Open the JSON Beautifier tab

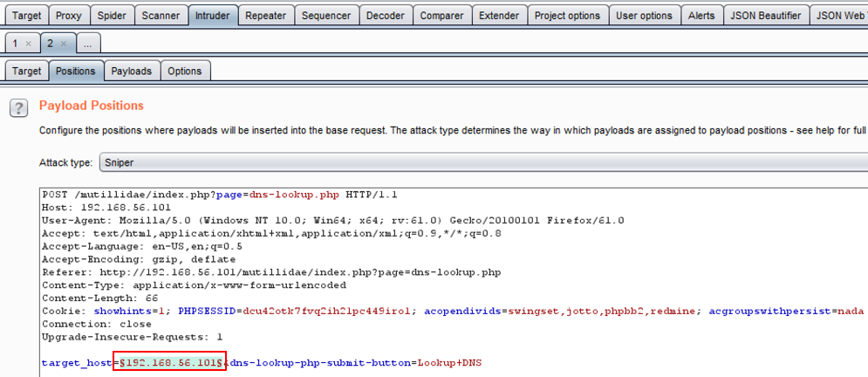pyautogui.click(x=766, y=16)
